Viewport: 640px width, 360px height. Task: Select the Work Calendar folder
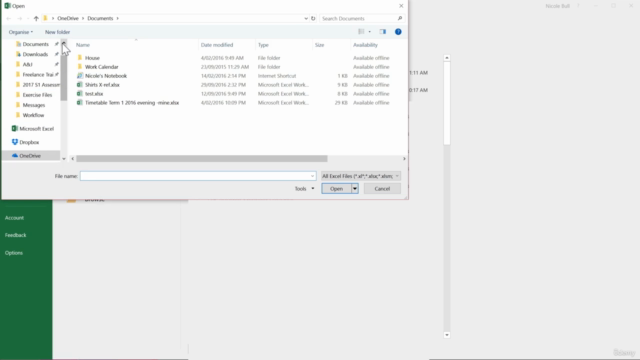(102, 67)
